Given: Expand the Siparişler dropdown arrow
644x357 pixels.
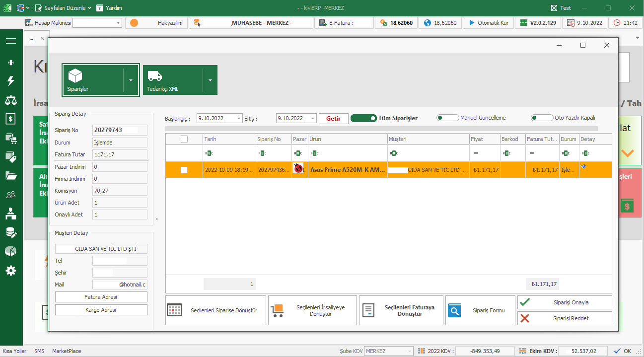Looking at the screenshot, I should 131,80.
